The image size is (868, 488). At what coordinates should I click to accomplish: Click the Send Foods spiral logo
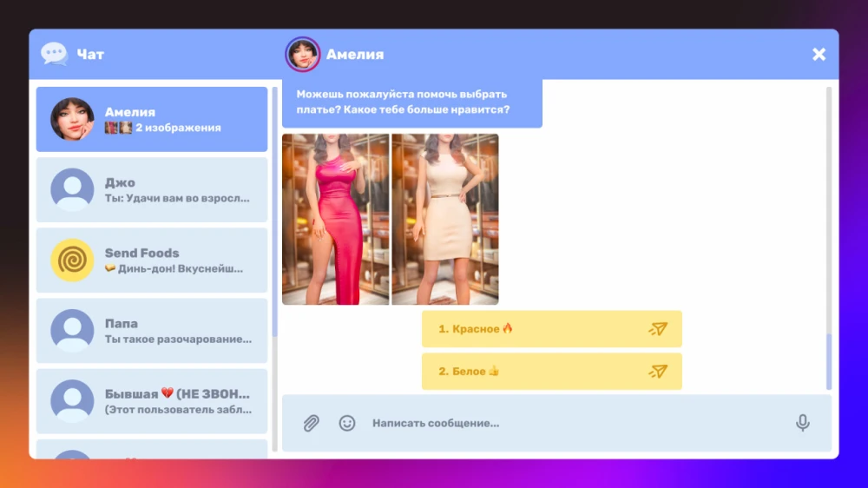72,260
